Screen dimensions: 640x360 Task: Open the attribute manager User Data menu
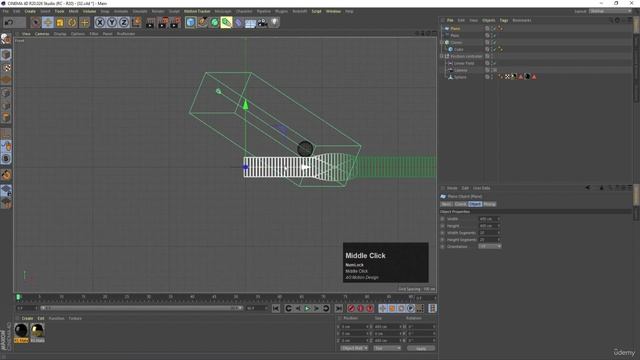click(482, 188)
